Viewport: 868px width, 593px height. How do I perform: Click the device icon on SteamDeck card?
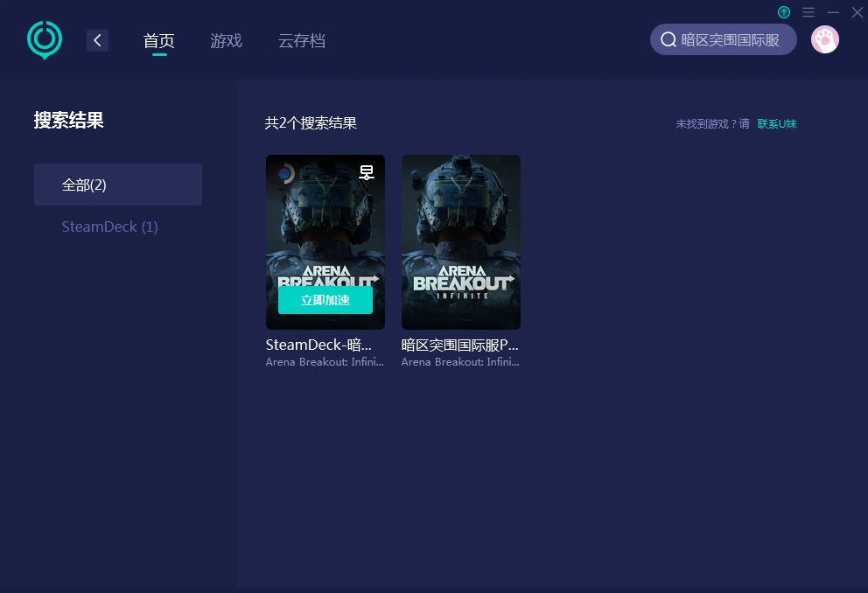click(367, 172)
